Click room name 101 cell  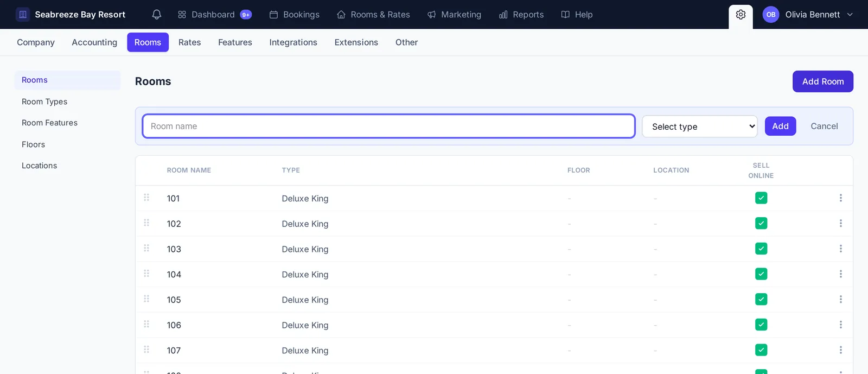coord(173,199)
